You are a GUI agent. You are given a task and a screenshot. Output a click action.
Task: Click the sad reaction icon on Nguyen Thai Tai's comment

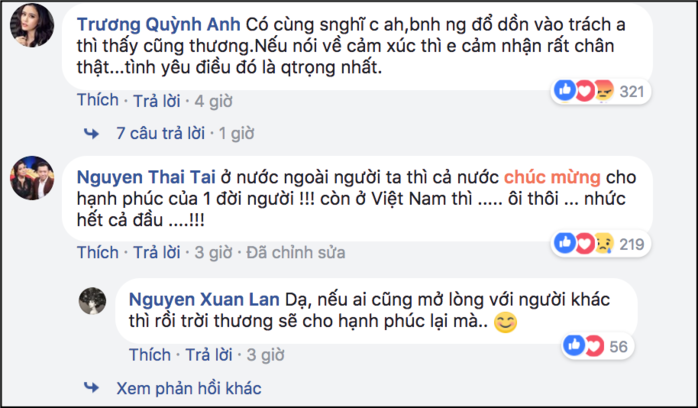[x=604, y=243]
